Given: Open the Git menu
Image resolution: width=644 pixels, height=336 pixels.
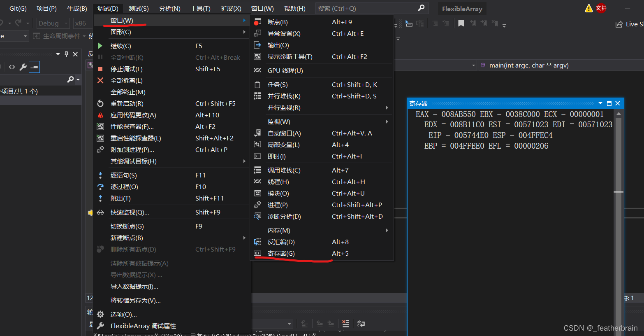Looking at the screenshot, I should pyautogui.click(x=18, y=8).
